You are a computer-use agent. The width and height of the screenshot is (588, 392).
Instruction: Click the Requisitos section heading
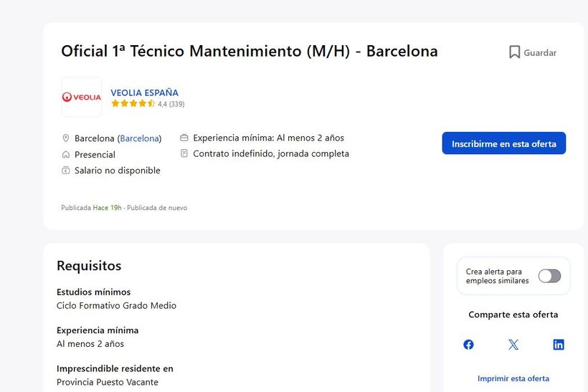point(89,266)
